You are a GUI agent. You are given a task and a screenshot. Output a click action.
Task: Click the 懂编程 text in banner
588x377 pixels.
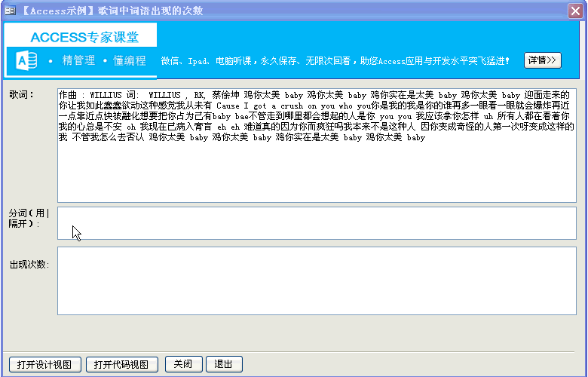(x=130, y=60)
